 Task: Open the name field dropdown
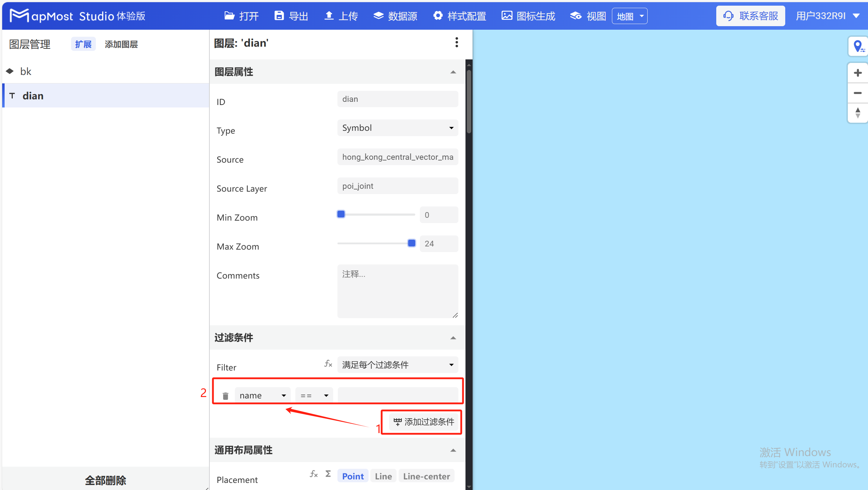click(x=262, y=395)
